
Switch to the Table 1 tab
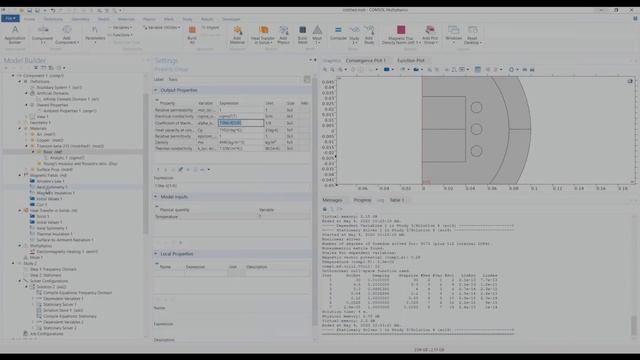pos(397,200)
